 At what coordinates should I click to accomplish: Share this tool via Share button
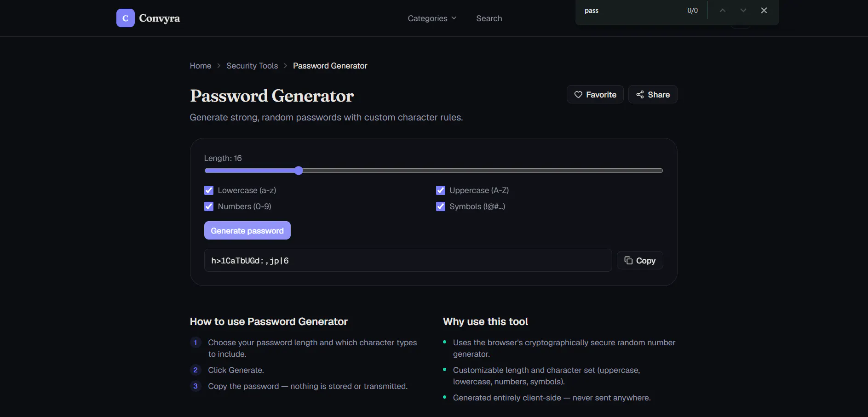tap(653, 94)
